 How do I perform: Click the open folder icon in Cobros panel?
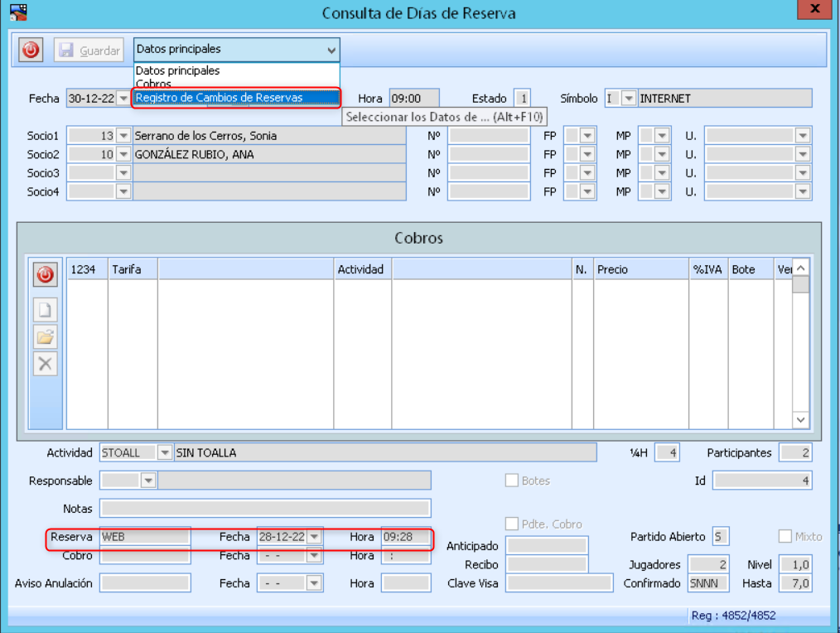pos(45,336)
